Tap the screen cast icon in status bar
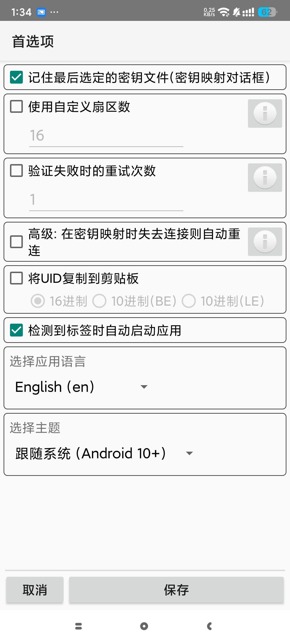 click(41, 12)
